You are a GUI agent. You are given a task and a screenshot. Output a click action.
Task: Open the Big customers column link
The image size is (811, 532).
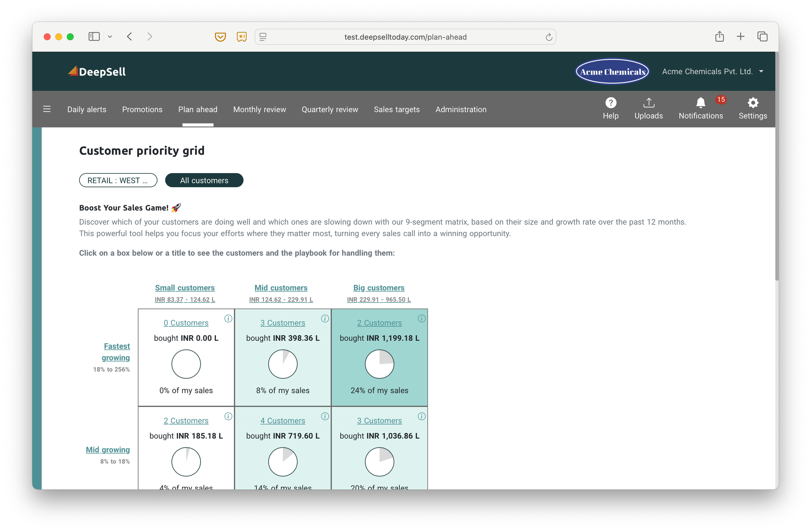pos(379,288)
